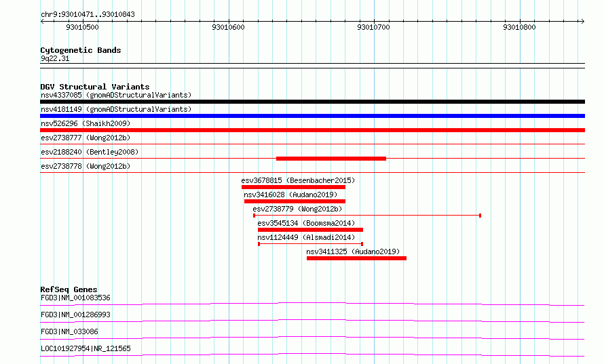This screenshot has height=364, width=604.
Task: Click the esv3678815 Besenbacher2015 variant bar
Action: (294, 187)
